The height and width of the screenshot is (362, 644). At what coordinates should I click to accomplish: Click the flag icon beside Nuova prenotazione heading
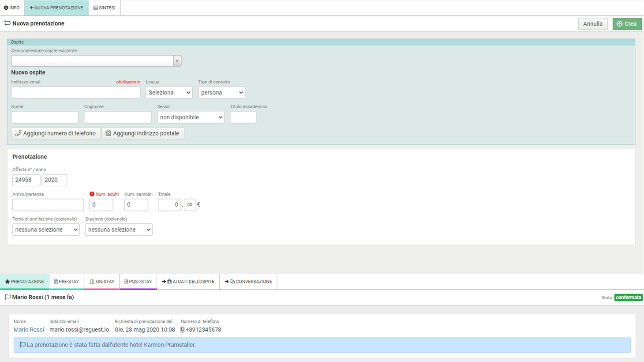(x=7, y=23)
